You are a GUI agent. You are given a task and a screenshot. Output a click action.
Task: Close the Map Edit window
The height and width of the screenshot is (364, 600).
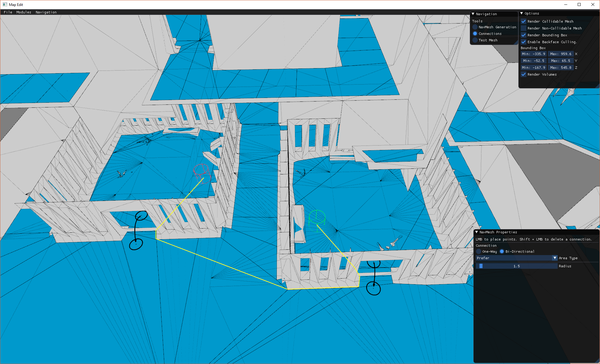pyautogui.click(x=593, y=4)
